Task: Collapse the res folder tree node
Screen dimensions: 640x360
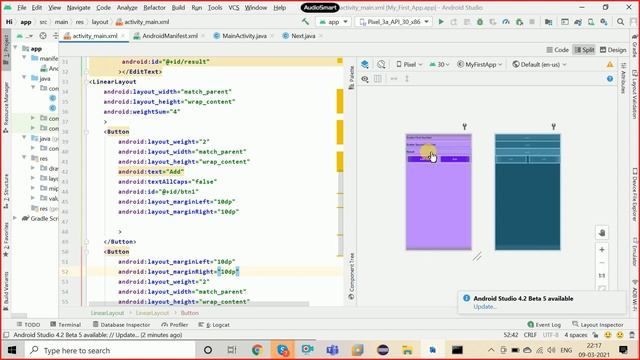Action: tap(24, 158)
